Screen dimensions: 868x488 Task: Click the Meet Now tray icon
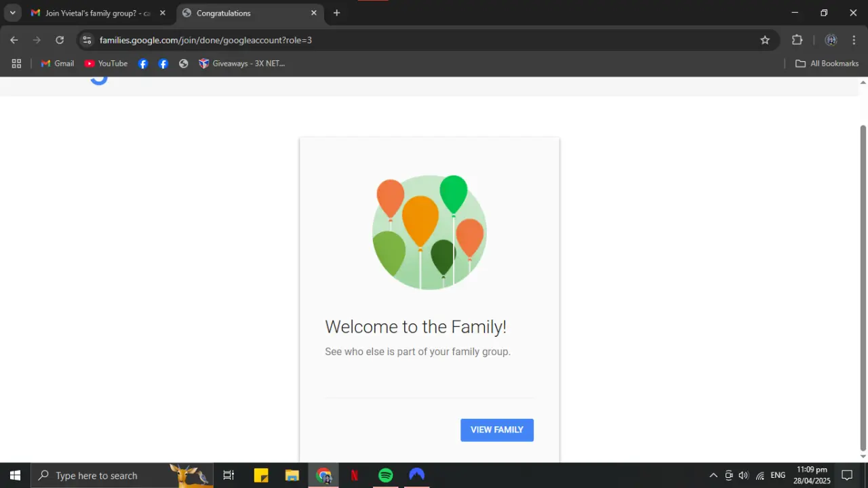(x=729, y=475)
